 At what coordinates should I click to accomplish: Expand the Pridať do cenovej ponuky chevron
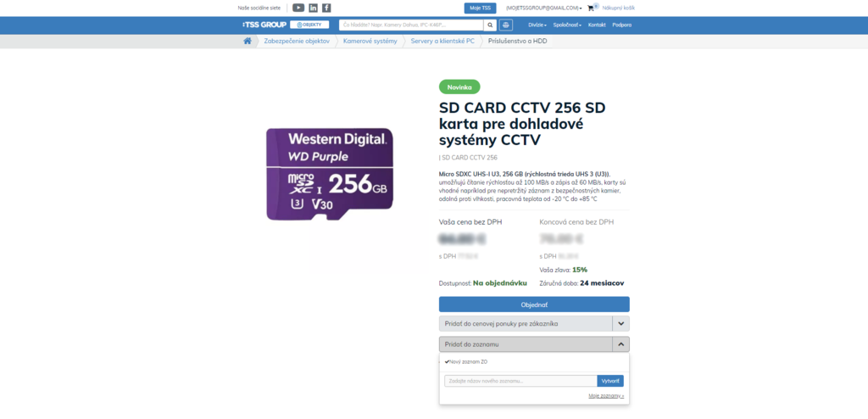point(620,323)
